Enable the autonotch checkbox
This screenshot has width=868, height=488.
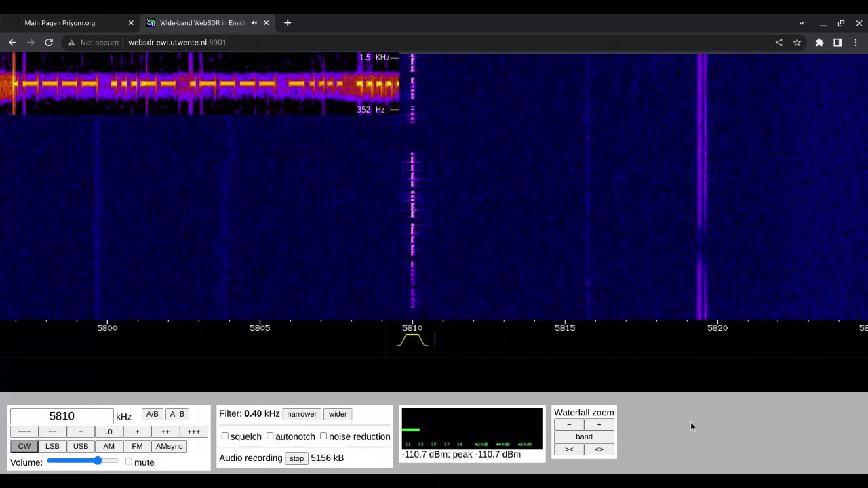click(270, 436)
